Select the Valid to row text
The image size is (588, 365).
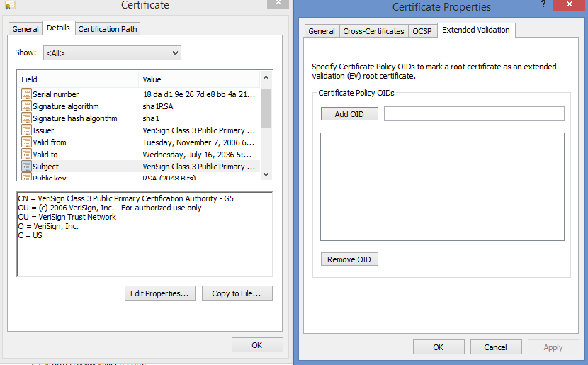(x=45, y=155)
